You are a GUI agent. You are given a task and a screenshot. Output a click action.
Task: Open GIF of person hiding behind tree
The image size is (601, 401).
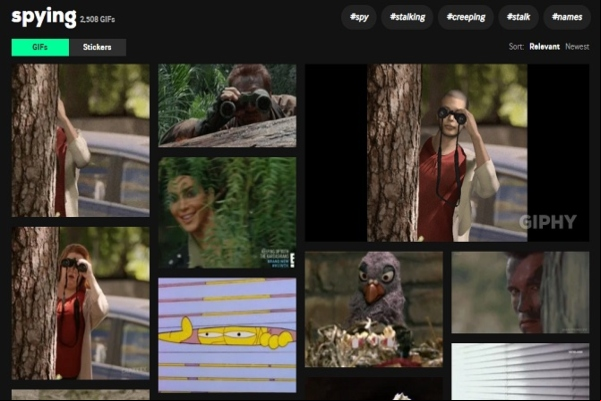pyautogui.click(x=80, y=140)
